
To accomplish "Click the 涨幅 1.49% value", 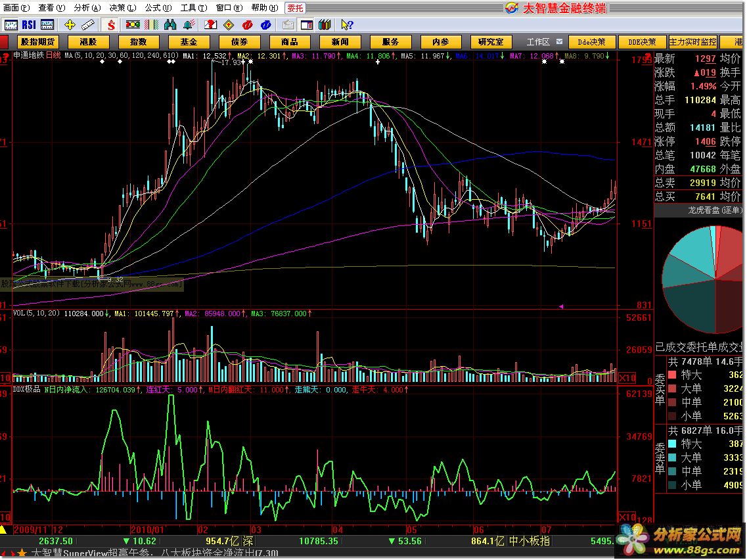I will tap(703, 86).
